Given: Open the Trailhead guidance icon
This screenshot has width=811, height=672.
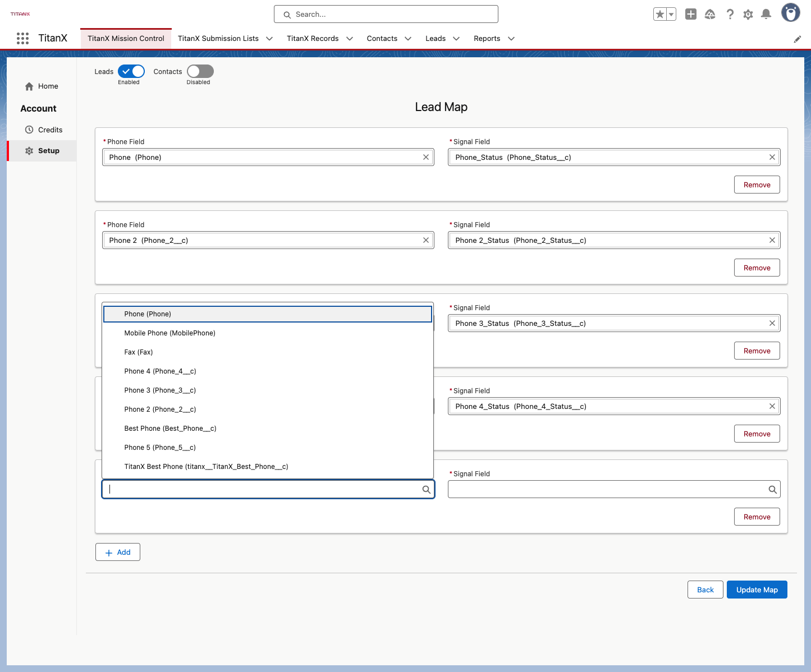Looking at the screenshot, I should (x=710, y=14).
